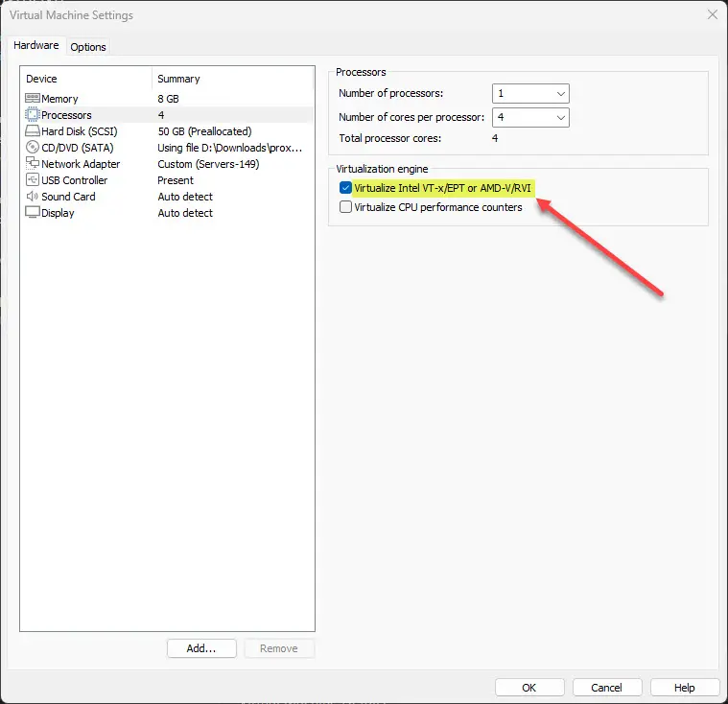Uncheck Virtualize Intel VT-x/EPT or AMD-V/RVI
The width and height of the screenshot is (728, 704).
(x=345, y=188)
